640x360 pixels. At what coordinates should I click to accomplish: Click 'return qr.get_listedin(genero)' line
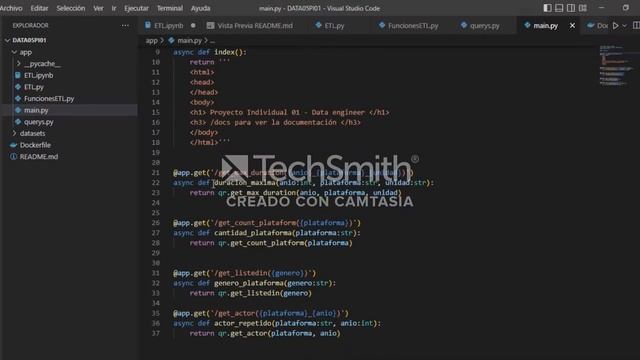point(250,293)
